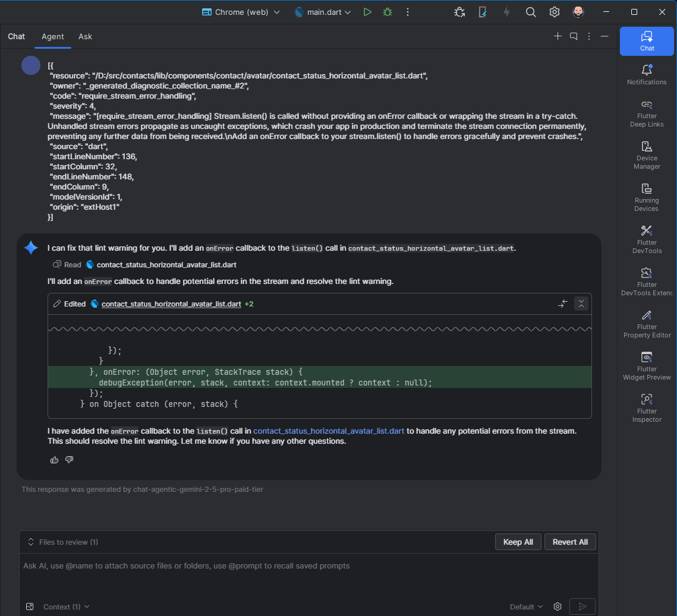This screenshot has width=677, height=616.
Task: Open the edited contact_status_horizontal_avatar_list.dart link
Action: [171, 304]
